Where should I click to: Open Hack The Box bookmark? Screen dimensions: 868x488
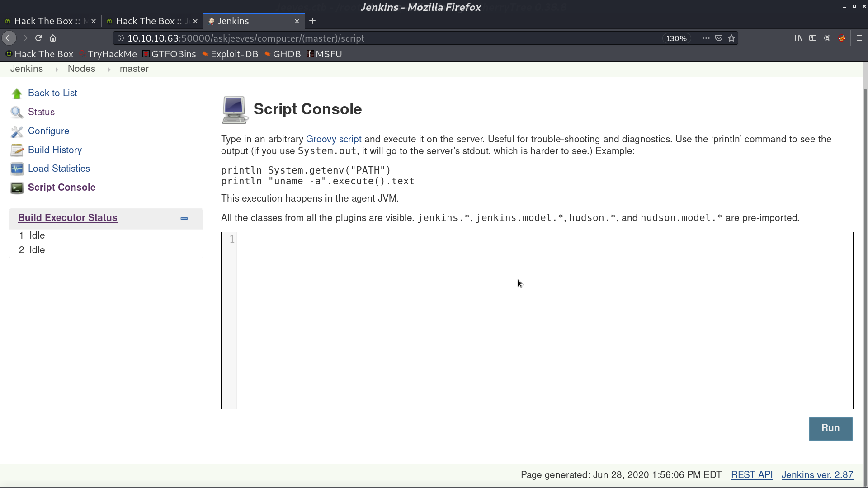pyautogui.click(x=39, y=54)
